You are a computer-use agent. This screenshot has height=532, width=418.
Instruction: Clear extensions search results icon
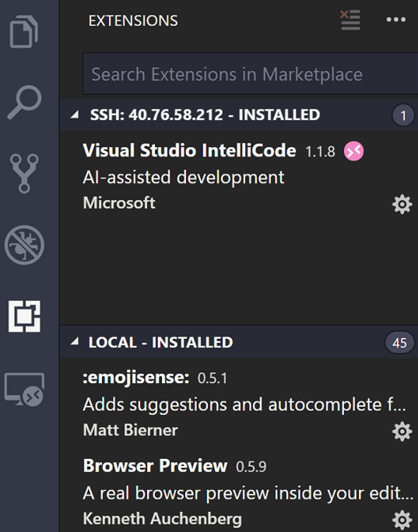(x=350, y=20)
